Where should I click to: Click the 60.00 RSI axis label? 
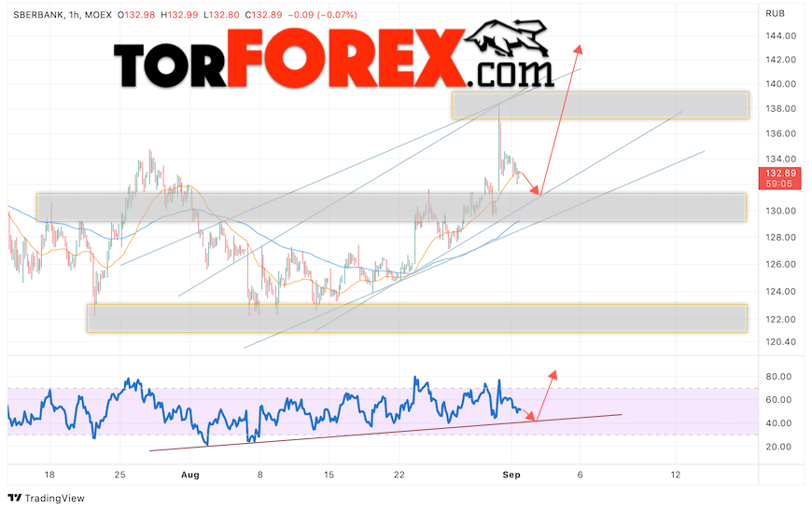pyautogui.click(x=778, y=400)
